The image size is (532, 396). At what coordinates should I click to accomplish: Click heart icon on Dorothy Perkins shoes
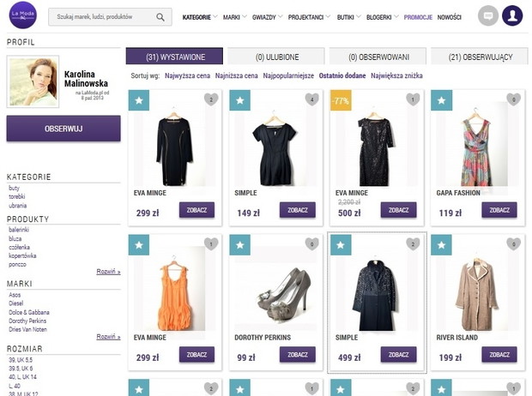tap(311, 243)
